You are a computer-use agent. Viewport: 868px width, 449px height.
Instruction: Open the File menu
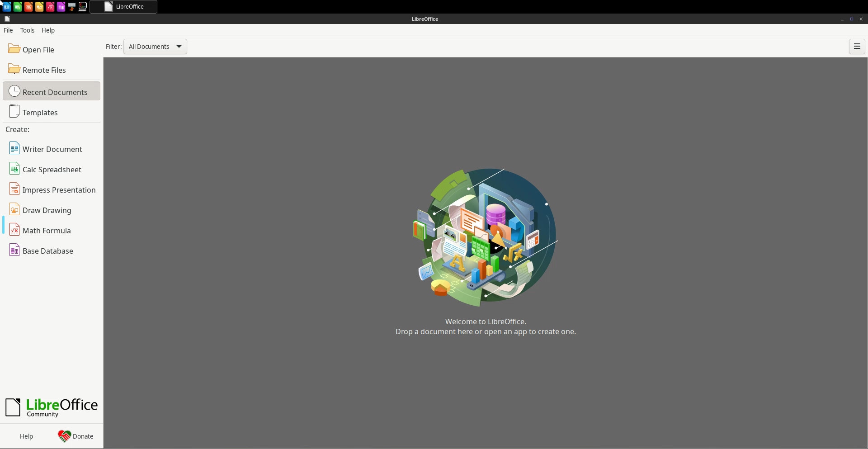(x=8, y=30)
